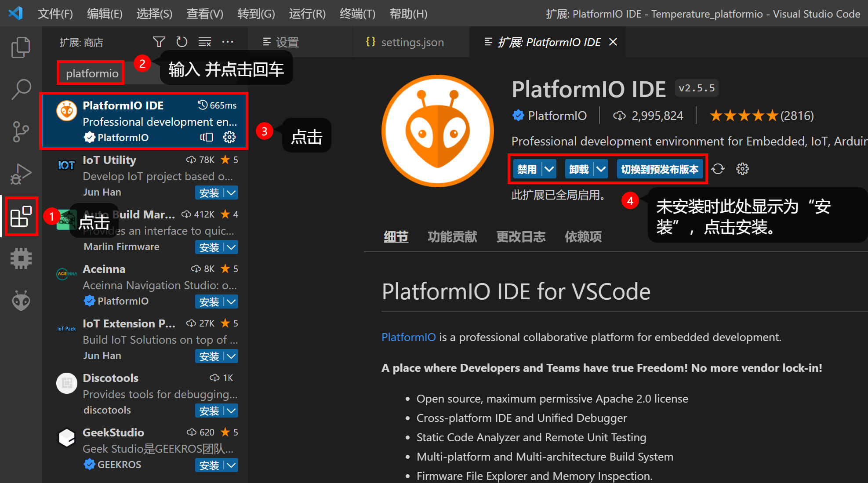Select the PlatformIO IDE extension list item

click(x=145, y=121)
